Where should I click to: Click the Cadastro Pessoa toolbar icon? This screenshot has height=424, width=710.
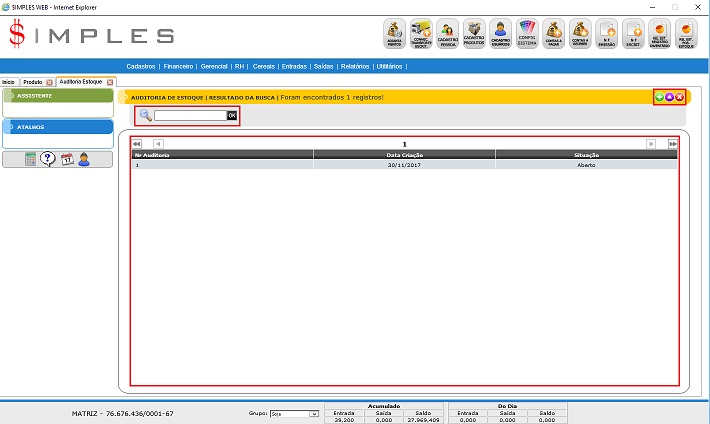tap(449, 34)
